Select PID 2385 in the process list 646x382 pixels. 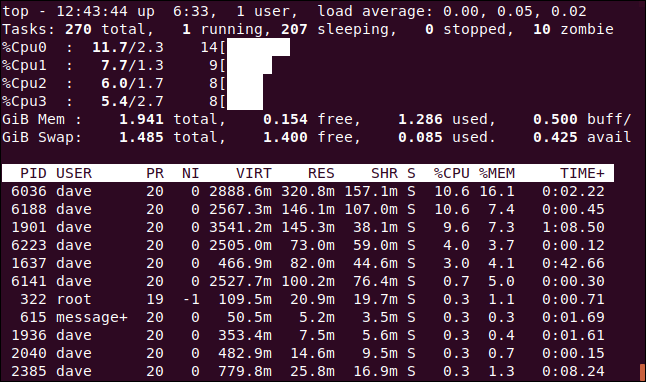[x=29, y=371]
